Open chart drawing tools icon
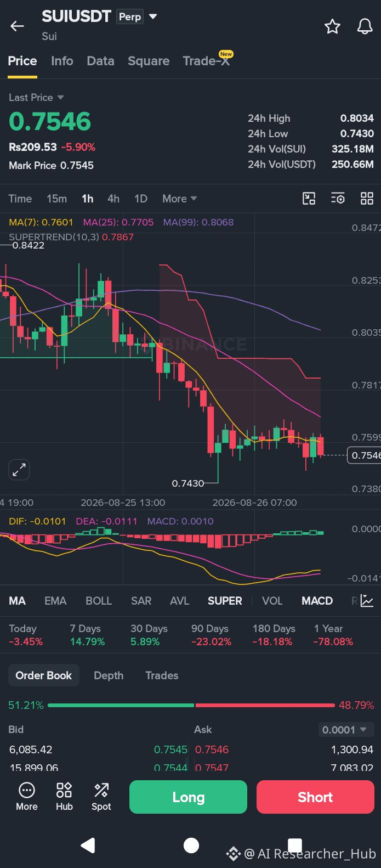 coord(309,199)
